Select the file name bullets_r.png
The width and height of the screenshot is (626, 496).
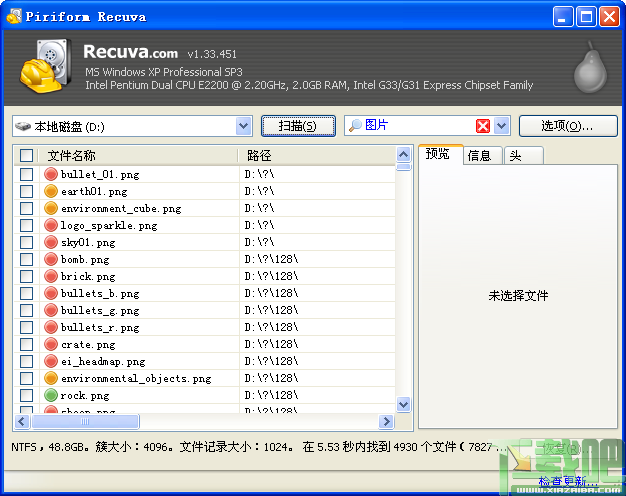100,327
